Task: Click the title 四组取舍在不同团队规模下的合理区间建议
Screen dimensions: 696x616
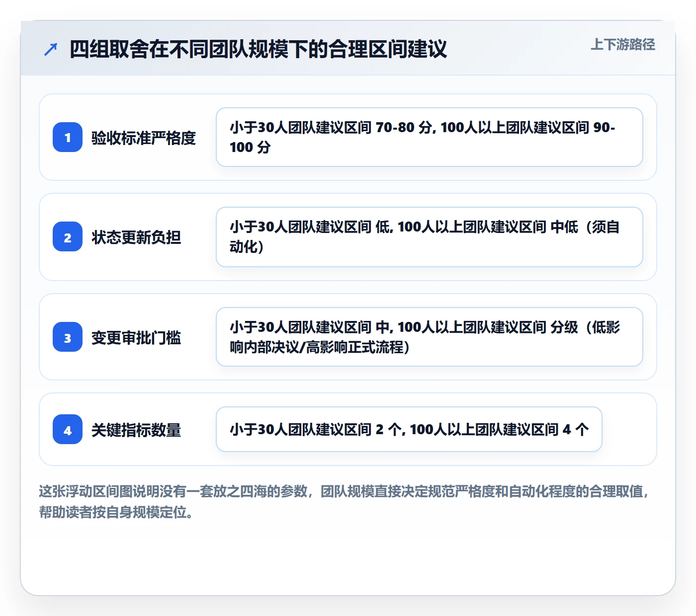Action: click(258, 49)
